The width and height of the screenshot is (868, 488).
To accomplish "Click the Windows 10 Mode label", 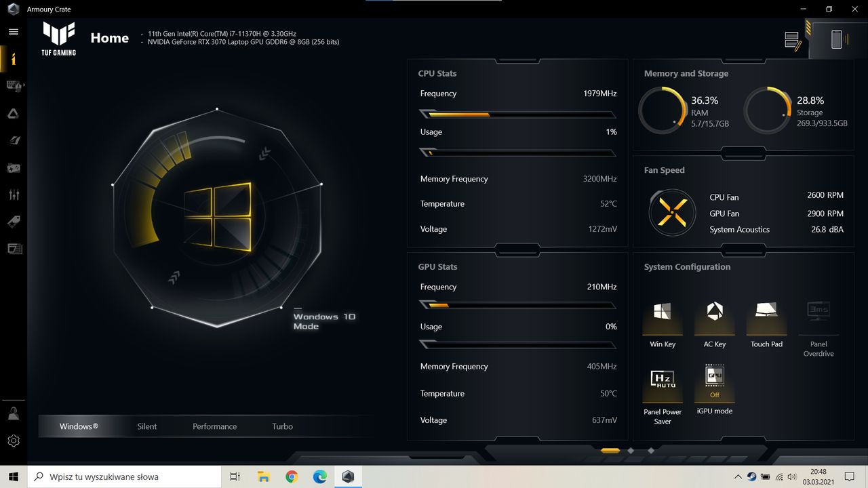I will pyautogui.click(x=324, y=321).
